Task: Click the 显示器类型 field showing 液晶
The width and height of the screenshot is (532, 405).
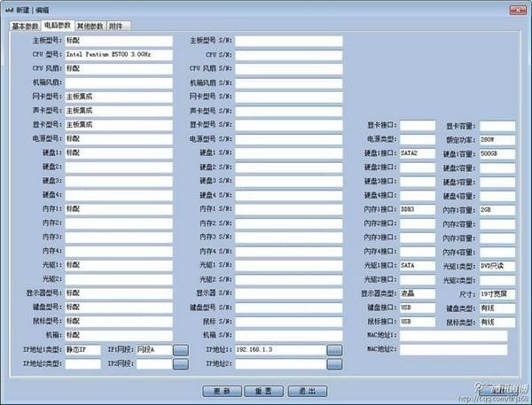Action: [x=418, y=293]
